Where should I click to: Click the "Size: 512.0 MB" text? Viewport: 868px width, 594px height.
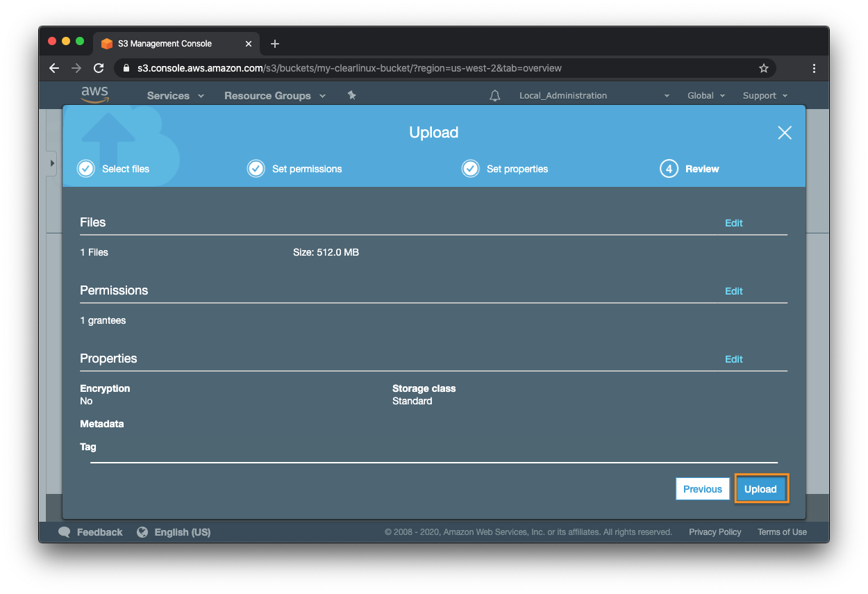(326, 252)
